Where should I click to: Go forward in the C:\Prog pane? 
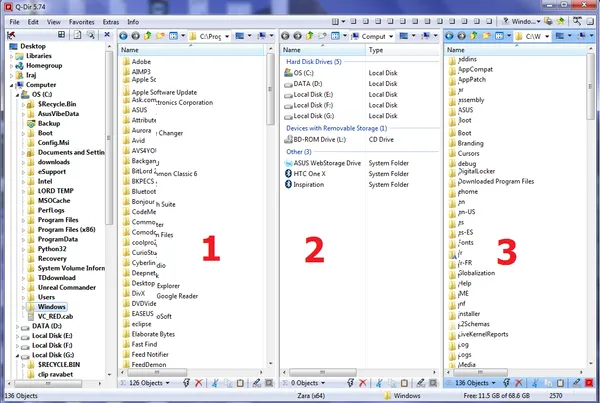[x=135, y=36]
